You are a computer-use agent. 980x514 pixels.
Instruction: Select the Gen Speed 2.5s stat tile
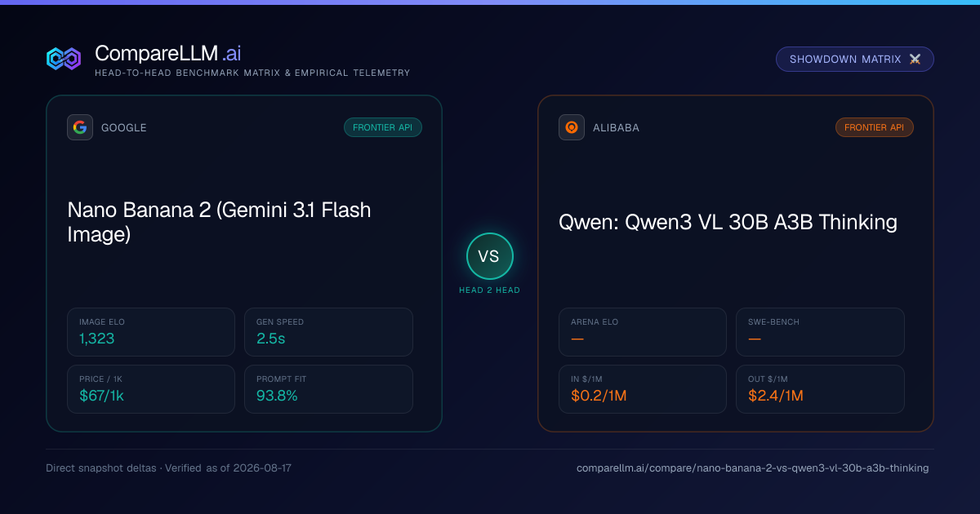(x=328, y=332)
